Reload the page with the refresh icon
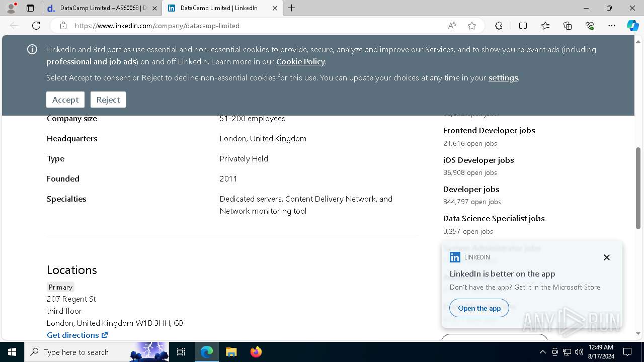This screenshot has width=644, height=362. (36, 26)
